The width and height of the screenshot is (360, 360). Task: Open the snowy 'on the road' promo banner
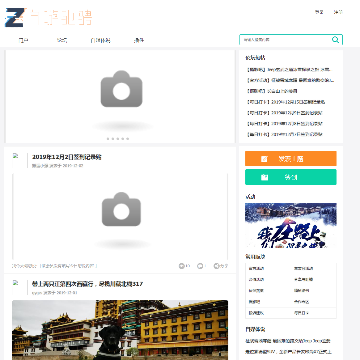[x=291, y=225]
